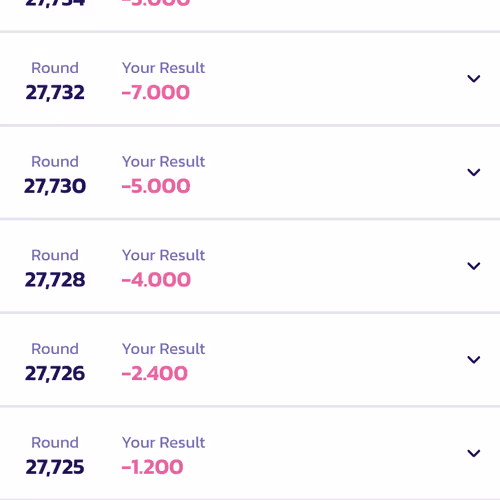
Task: Click the -4.000 result value
Action: [x=156, y=280]
